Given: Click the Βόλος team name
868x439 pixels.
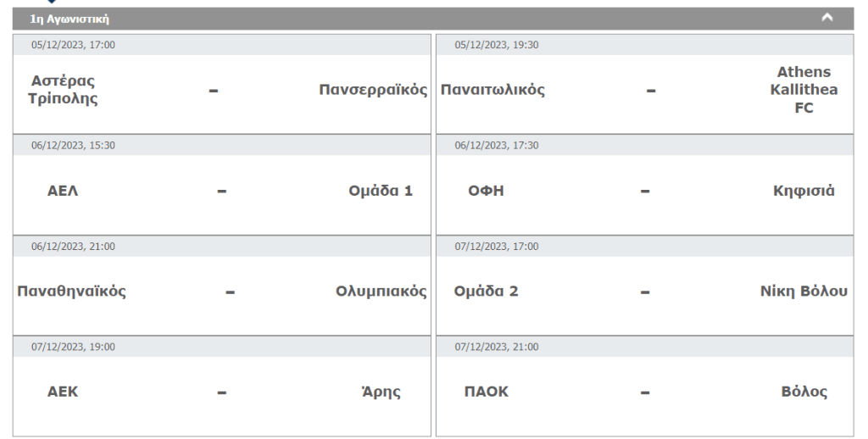Looking at the screenshot, I should [804, 392].
